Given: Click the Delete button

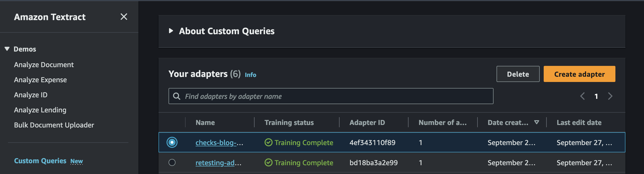Looking at the screenshot, I should (518, 74).
